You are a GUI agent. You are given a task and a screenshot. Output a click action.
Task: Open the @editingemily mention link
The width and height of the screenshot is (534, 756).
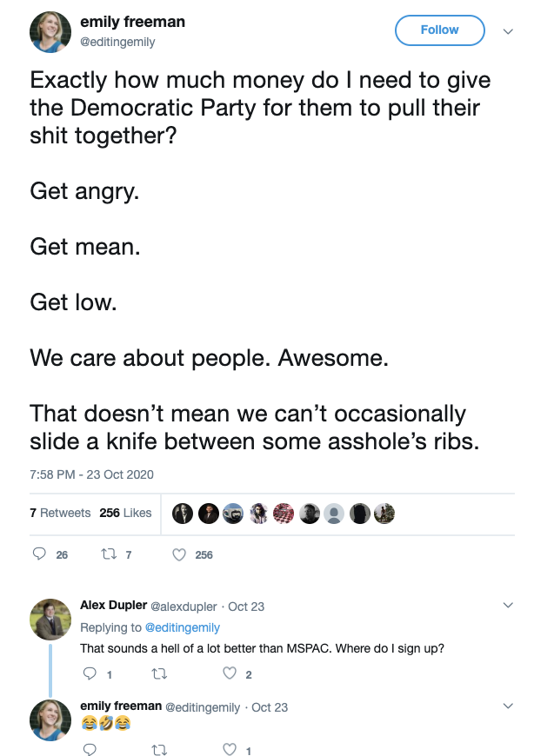182,627
